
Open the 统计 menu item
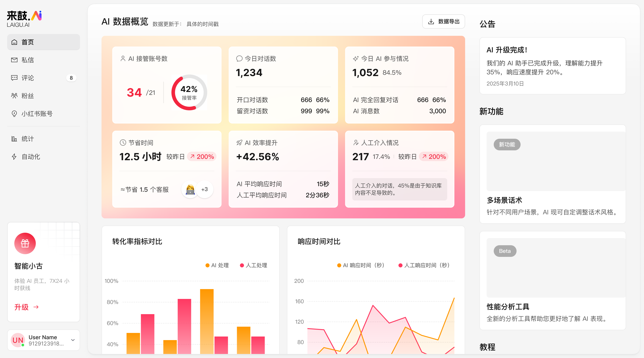[28, 139]
